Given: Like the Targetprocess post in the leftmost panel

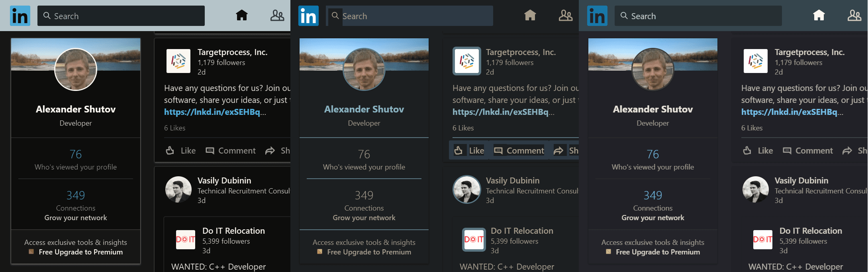Looking at the screenshot, I should pos(181,151).
